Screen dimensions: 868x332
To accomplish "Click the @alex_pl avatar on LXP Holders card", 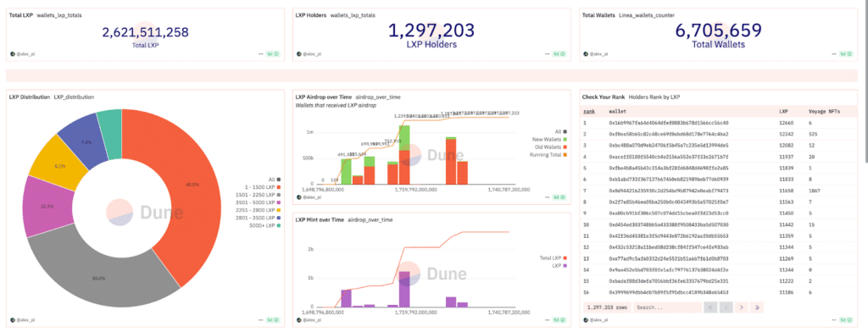I will [299, 54].
